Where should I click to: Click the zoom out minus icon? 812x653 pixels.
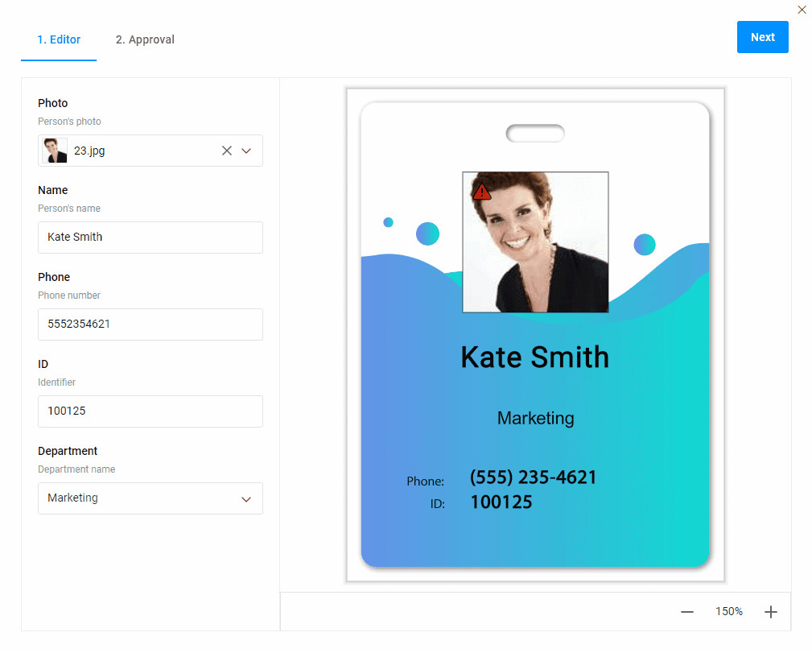686,612
